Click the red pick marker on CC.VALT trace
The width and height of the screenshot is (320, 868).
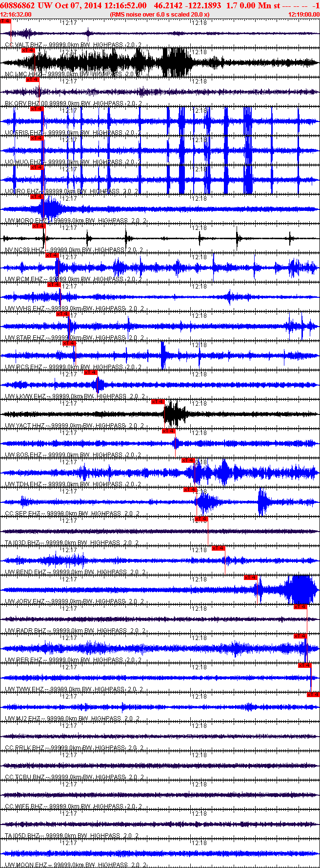(x=6, y=21)
